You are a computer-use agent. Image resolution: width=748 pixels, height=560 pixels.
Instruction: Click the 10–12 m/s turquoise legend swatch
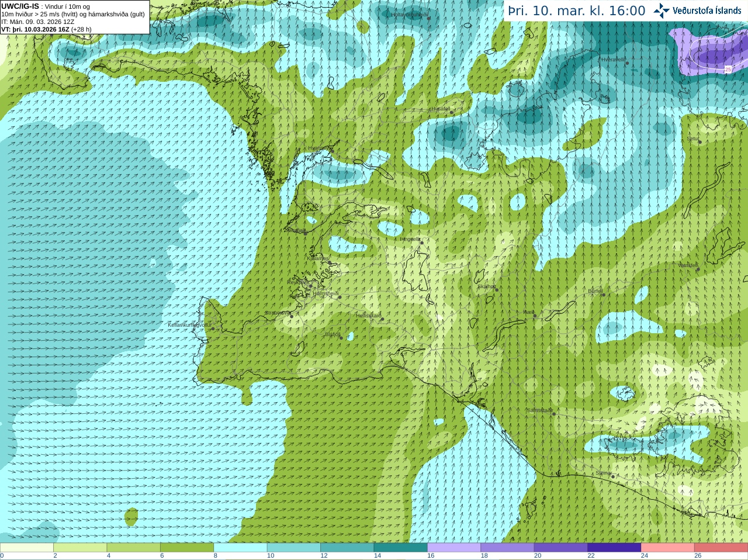[293, 548]
